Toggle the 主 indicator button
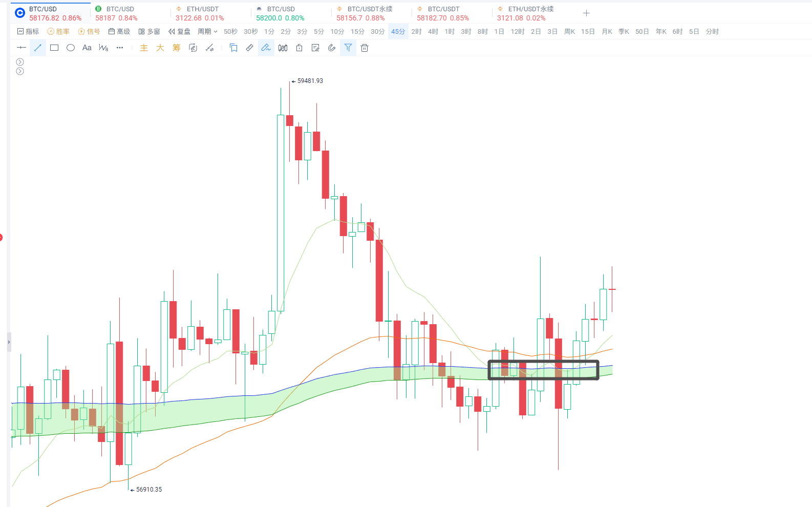The width and height of the screenshot is (812, 507). click(x=144, y=48)
